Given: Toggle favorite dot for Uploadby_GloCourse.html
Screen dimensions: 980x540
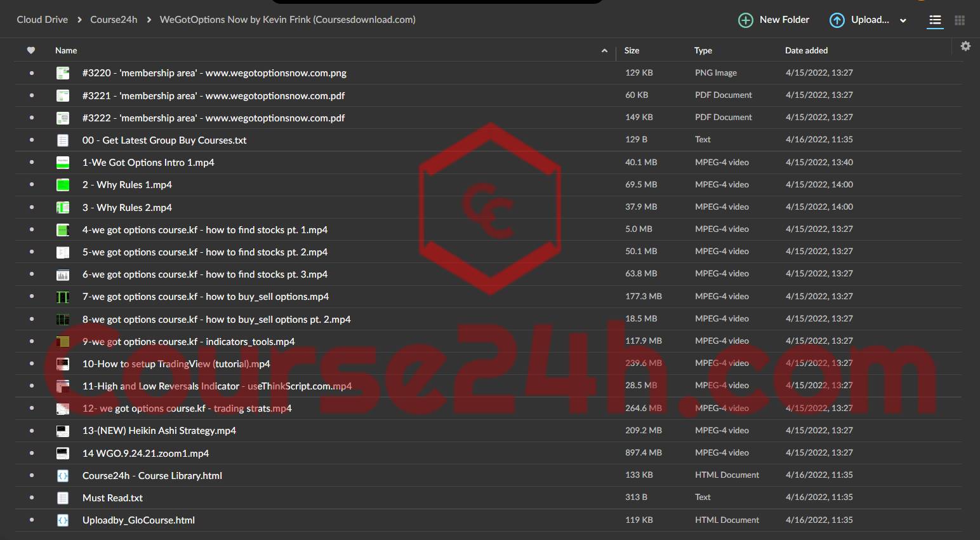Looking at the screenshot, I should [x=32, y=520].
